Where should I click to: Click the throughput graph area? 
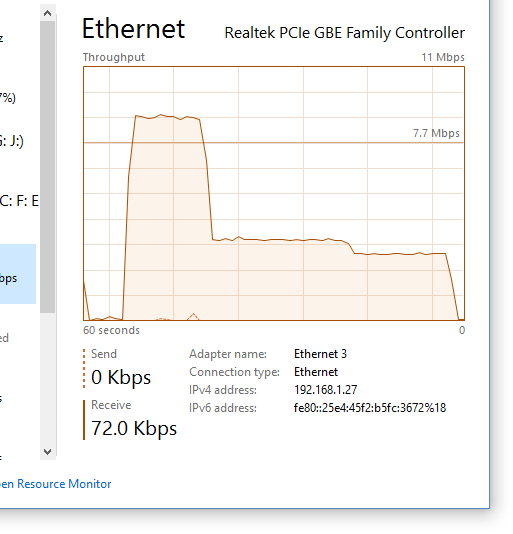point(274,193)
